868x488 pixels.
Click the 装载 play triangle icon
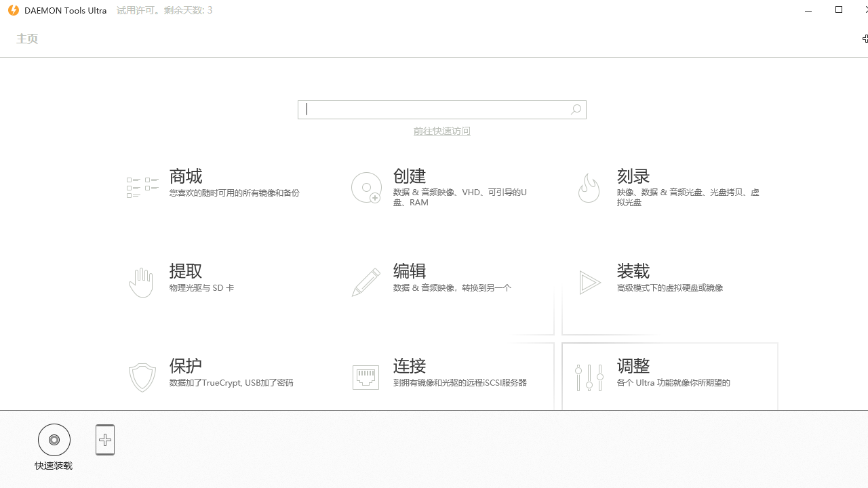coord(589,283)
